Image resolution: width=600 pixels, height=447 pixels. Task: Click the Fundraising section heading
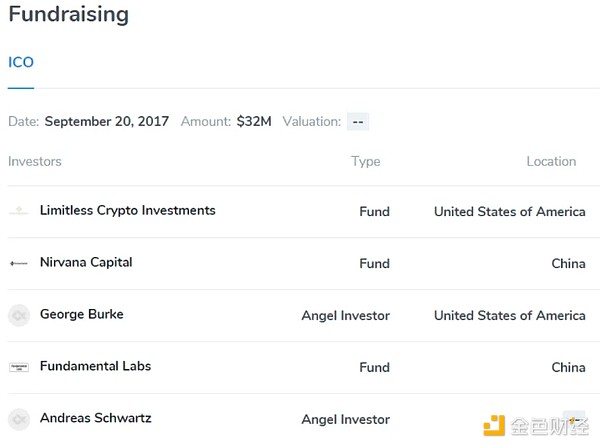(68, 15)
